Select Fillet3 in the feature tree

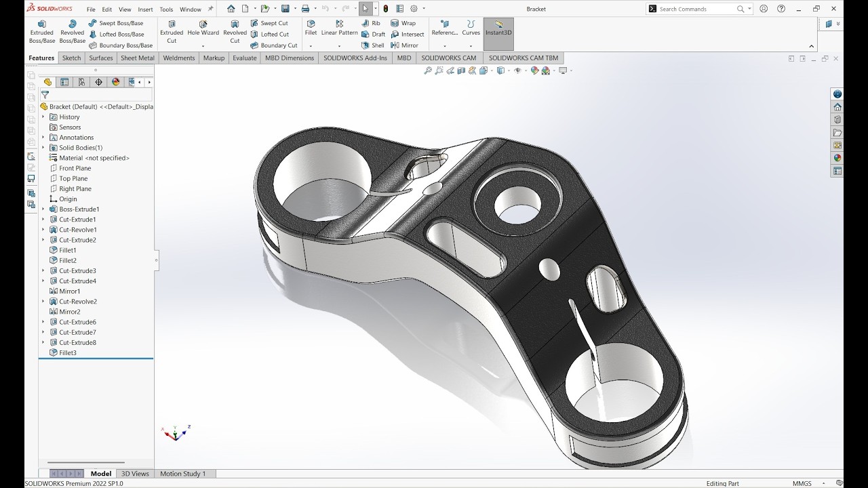[63, 353]
